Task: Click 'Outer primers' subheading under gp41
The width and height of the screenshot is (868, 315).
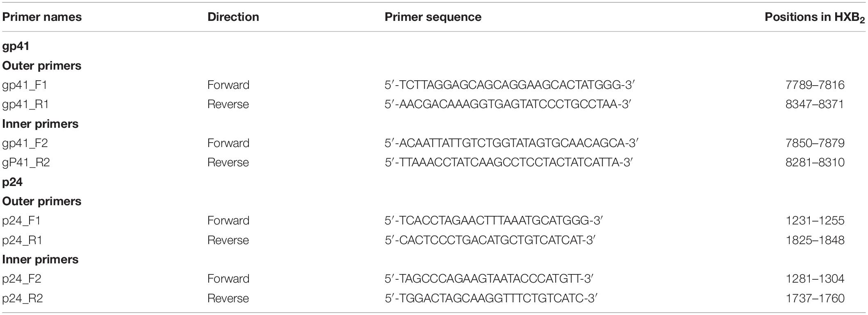Action: click(x=42, y=66)
